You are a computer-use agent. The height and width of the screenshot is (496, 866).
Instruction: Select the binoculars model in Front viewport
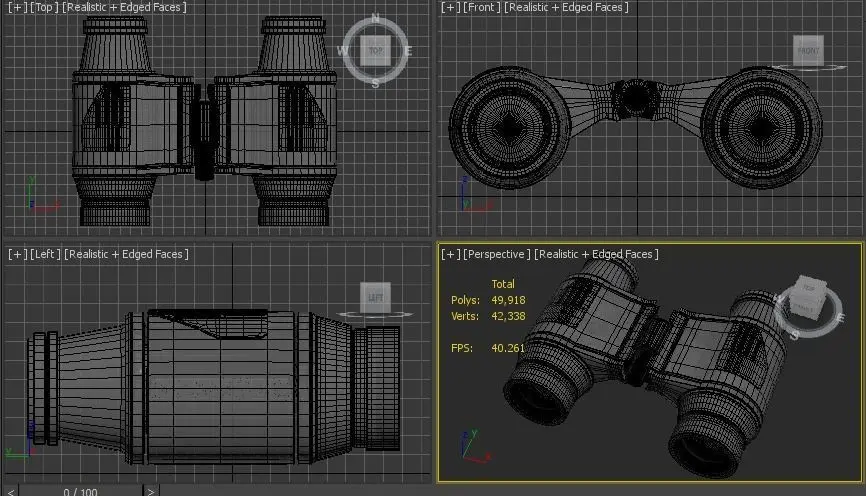tap(635, 126)
